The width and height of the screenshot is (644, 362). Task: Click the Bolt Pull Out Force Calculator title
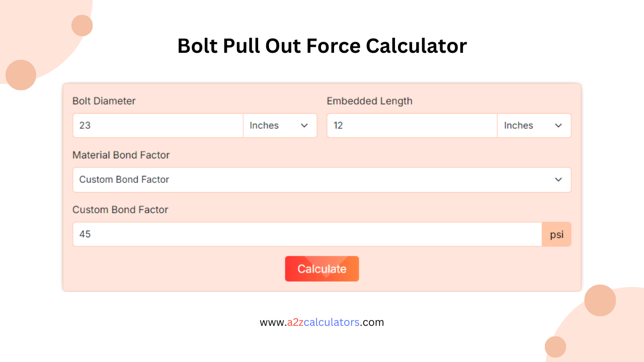click(322, 46)
